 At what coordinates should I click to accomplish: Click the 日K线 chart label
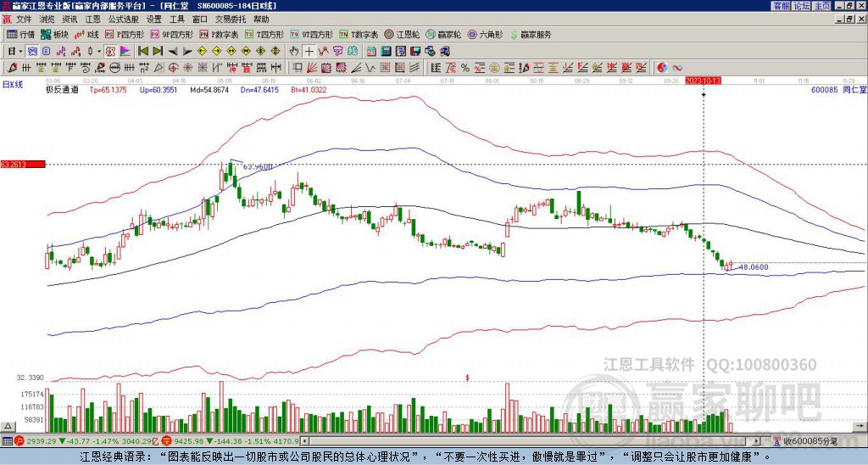(12, 85)
